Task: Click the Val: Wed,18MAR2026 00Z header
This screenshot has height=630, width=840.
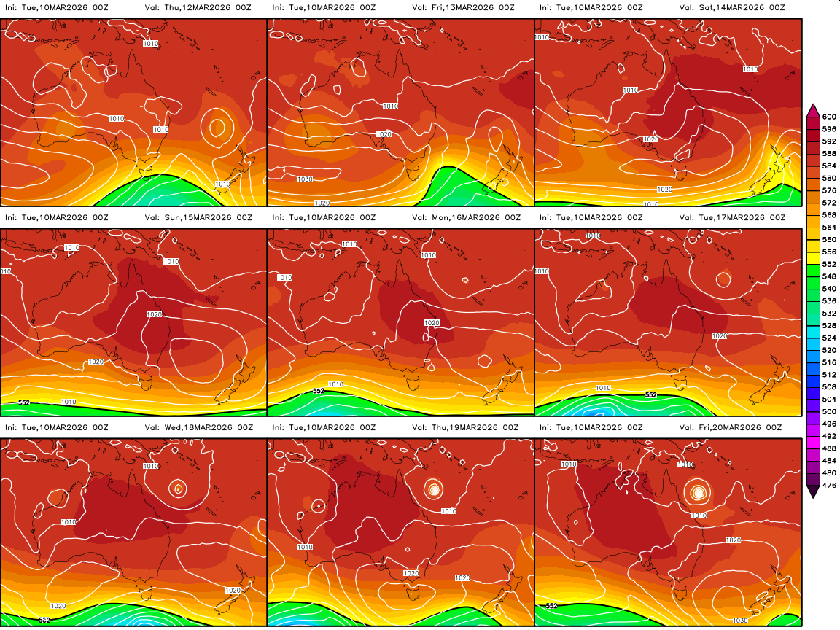Action: click(x=199, y=427)
